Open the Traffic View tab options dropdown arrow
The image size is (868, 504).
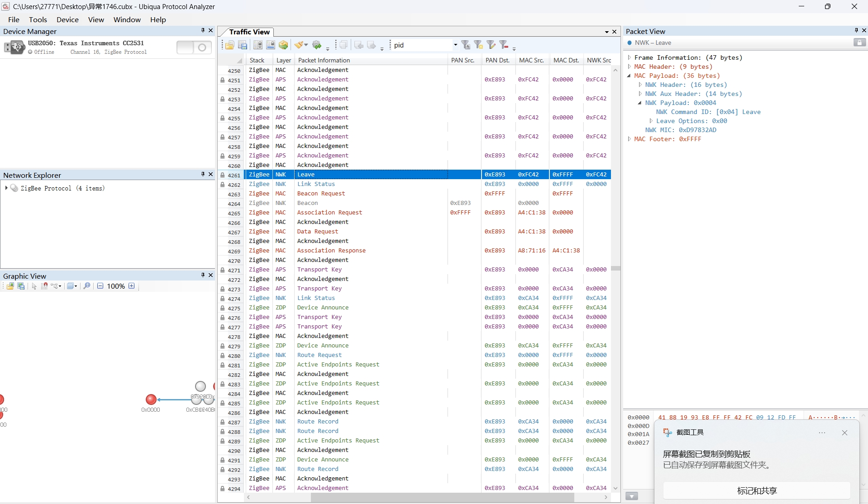point(607,32)
